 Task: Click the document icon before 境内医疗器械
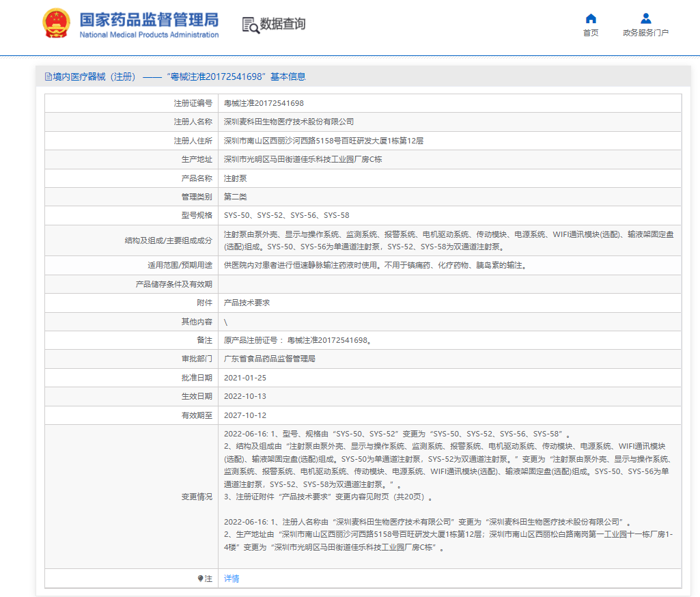coord(48,77)
